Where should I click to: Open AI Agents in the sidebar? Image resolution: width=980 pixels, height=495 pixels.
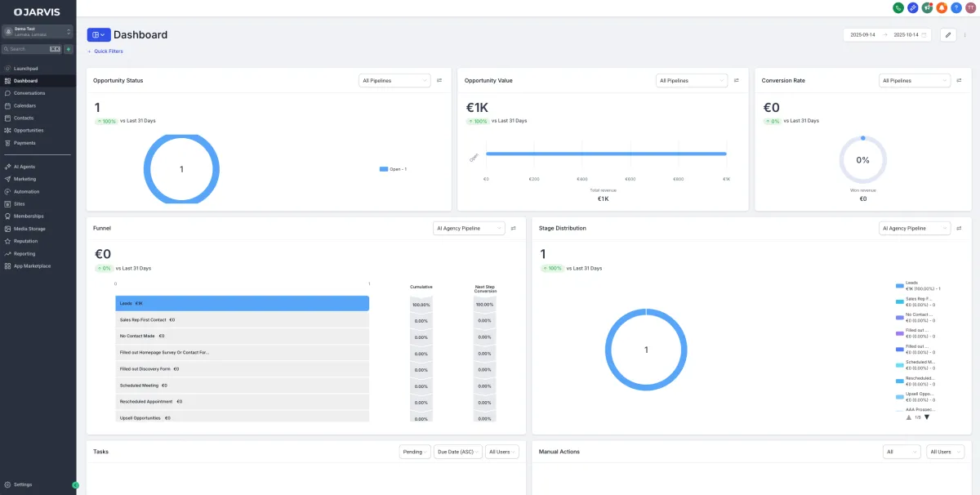pos(38,167)
